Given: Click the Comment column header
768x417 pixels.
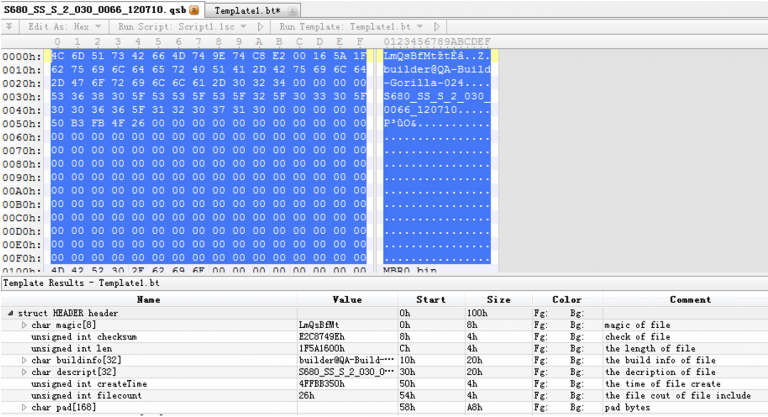Looking at the screenshot, I should pyautogui.click(x=690, y=298).
